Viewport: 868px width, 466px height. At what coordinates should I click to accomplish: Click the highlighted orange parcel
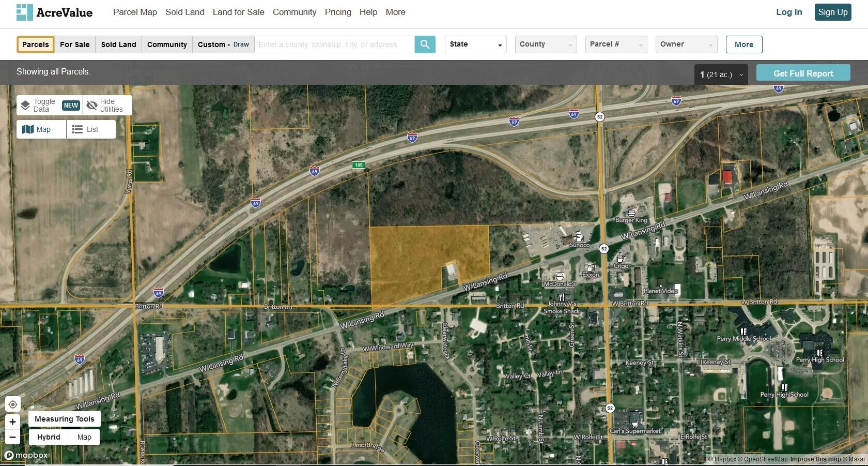413,259
